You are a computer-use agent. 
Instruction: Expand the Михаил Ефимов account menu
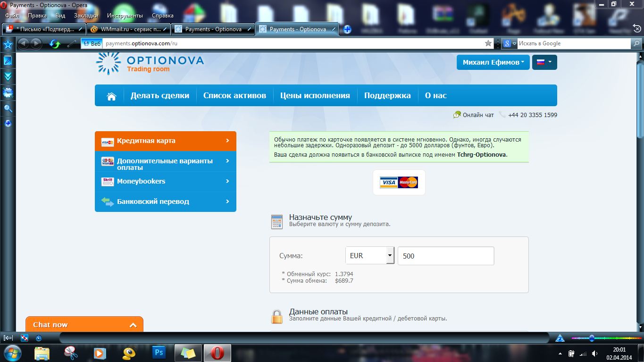pos(493,62)
